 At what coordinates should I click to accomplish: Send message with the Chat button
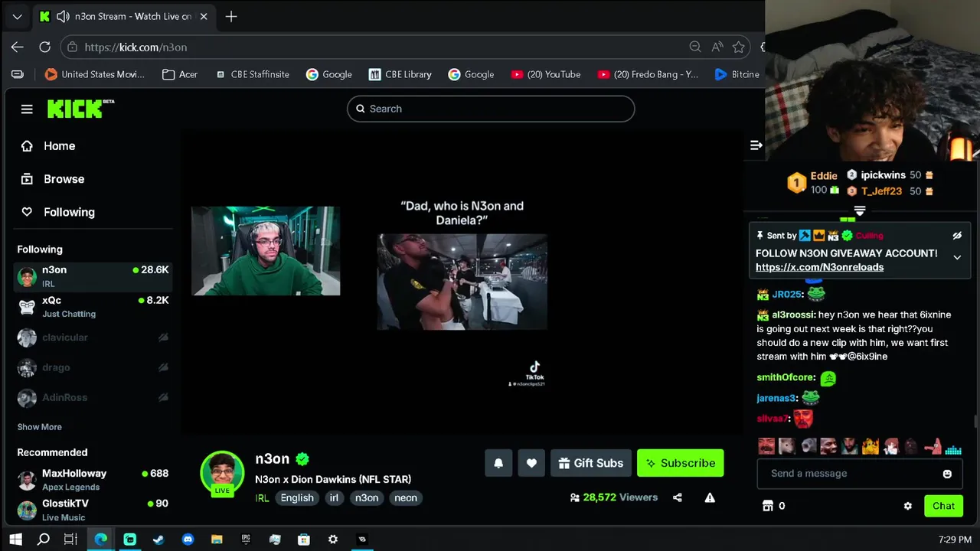coord(943,506)
